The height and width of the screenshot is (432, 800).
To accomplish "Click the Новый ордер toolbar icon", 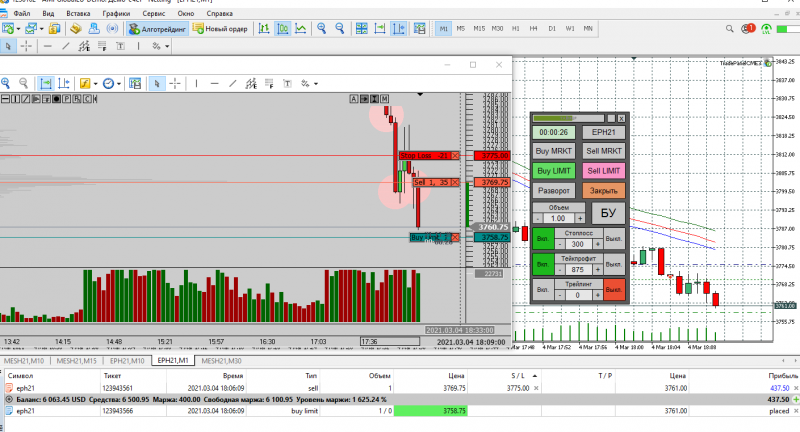I will pyautogui.click(x=221, y=30).
